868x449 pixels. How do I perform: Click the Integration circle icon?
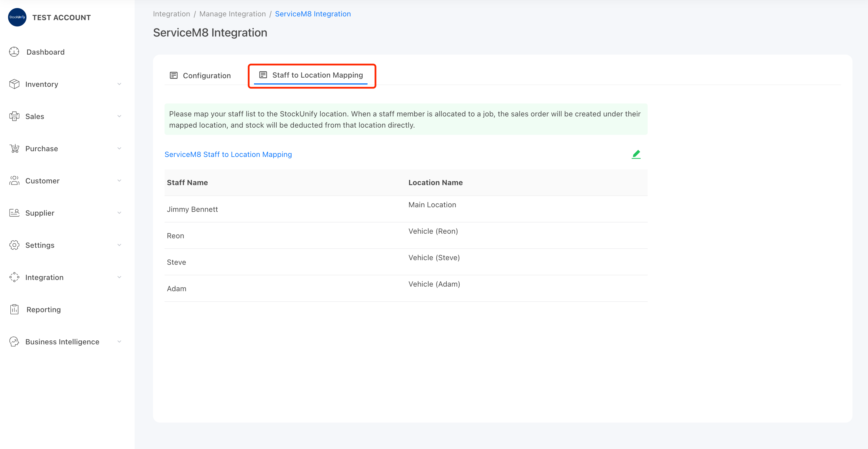pyautogui.click(x=14, y=277)
